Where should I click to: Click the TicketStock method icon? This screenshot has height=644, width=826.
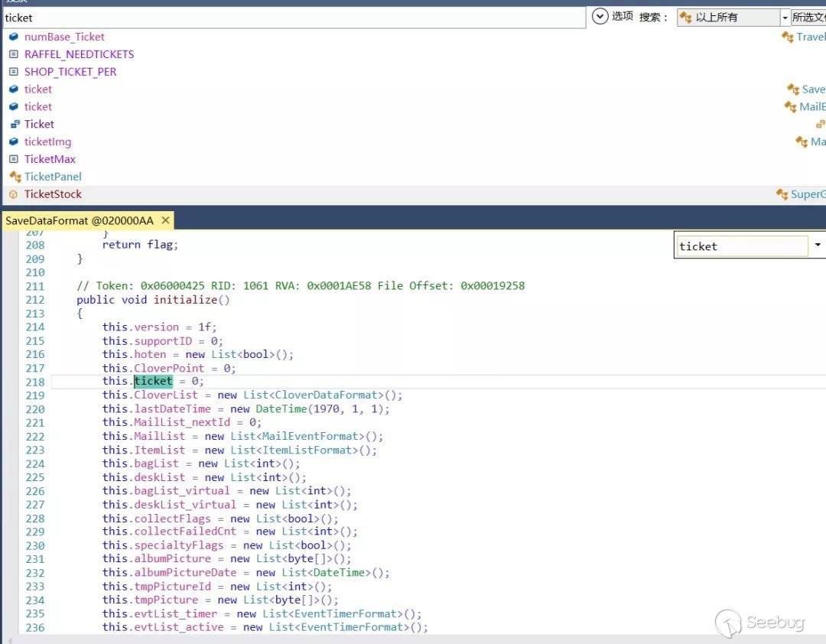tap(13, 194)
